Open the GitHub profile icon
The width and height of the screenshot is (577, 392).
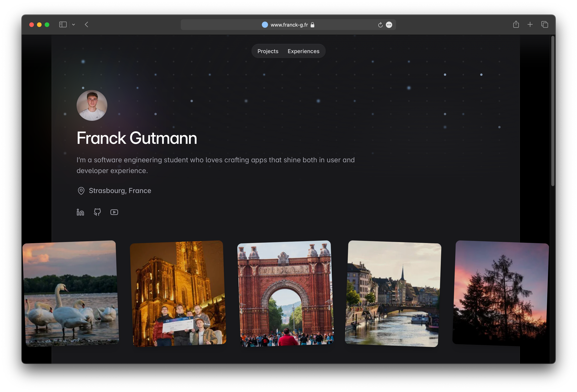click(97, 212)
